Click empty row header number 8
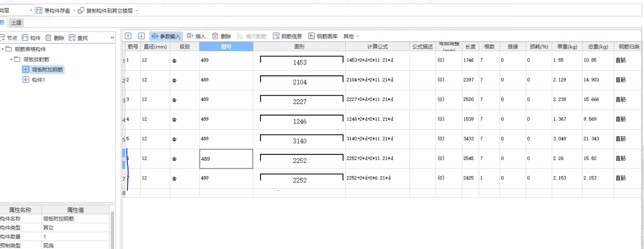The width and height of the screenshot is (644, 249). click(124, 193)
